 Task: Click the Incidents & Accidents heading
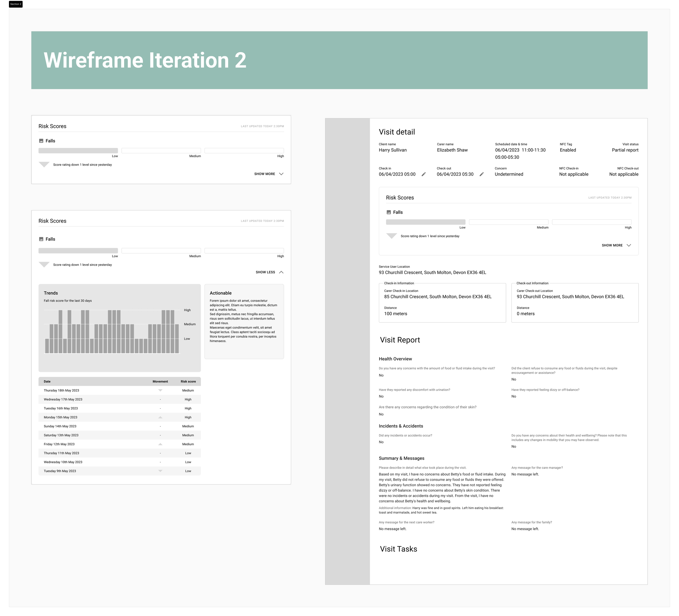401,426
